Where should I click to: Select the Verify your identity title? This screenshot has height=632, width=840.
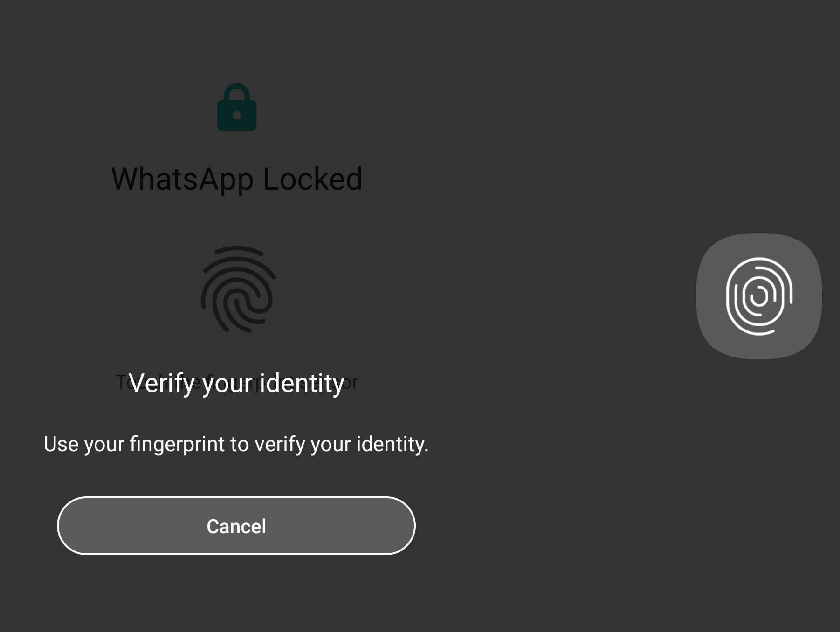coord(236,383)
